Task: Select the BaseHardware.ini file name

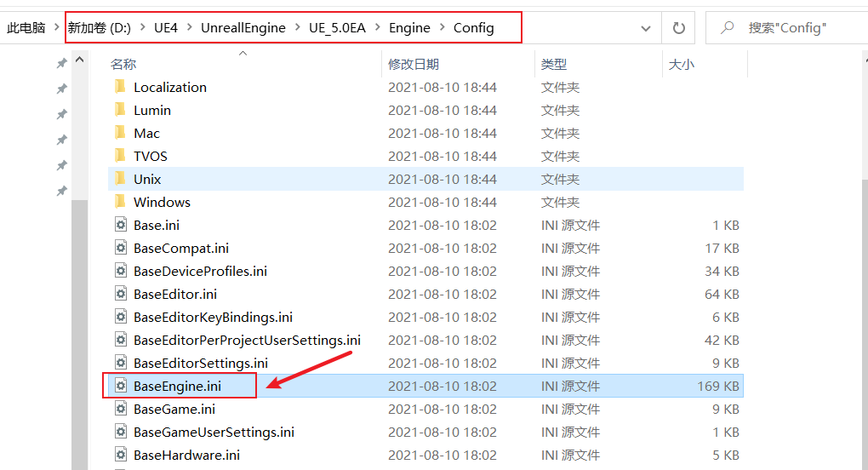Action: pos(186,455)
